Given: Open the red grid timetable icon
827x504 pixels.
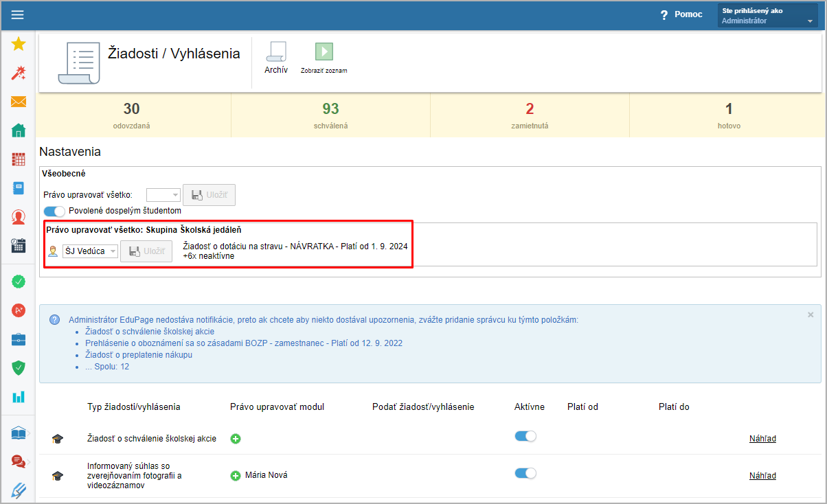Looking at the screenshot, I should click(19, 159).
